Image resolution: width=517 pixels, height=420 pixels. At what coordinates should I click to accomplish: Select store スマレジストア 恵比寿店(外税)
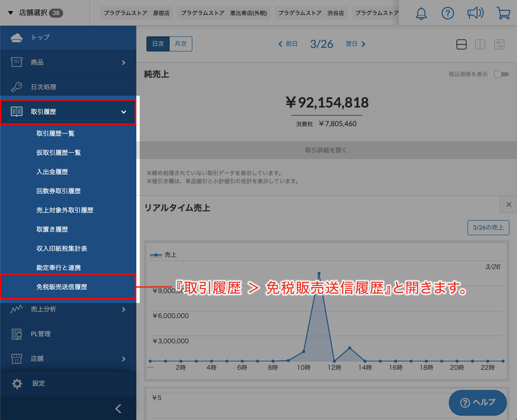(x=224, y=13)
